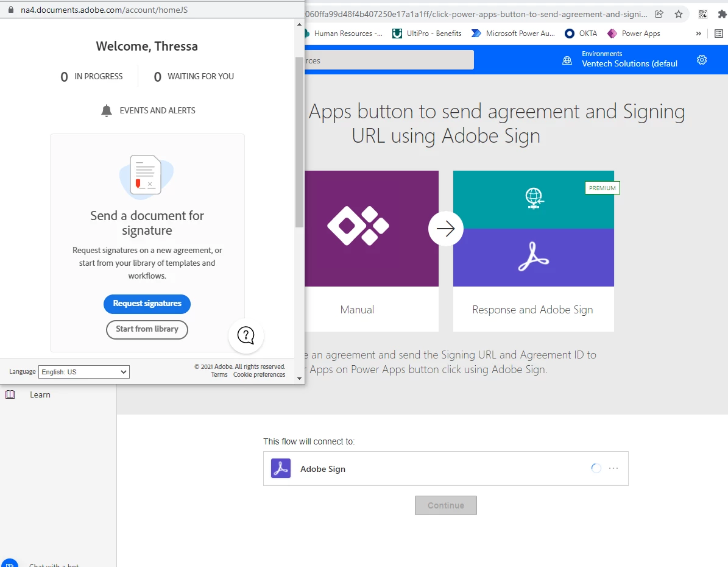Viewport: 728px width, 567px height.
Task: Click the QR code extension icon
Action: click(x=703, y=14)
